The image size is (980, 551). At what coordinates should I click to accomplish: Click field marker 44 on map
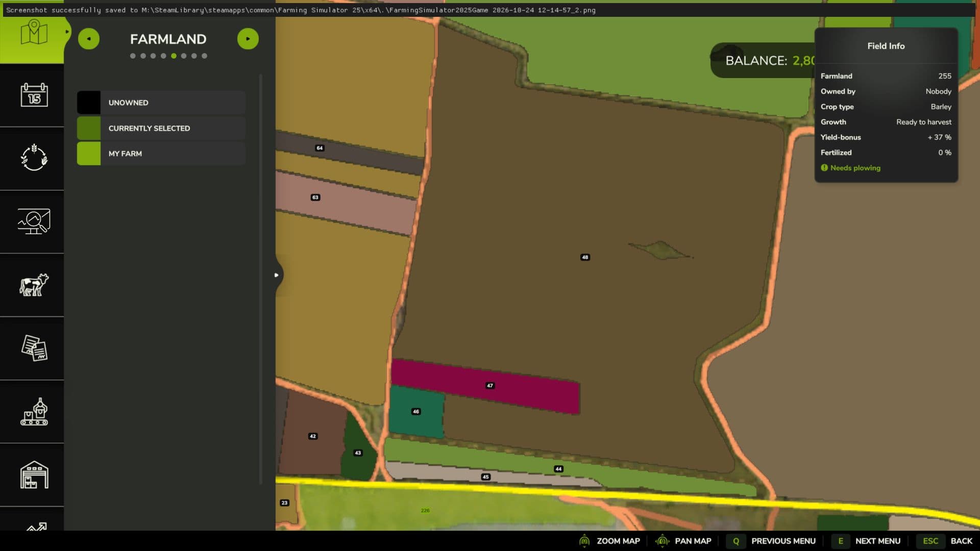point(558,469)
